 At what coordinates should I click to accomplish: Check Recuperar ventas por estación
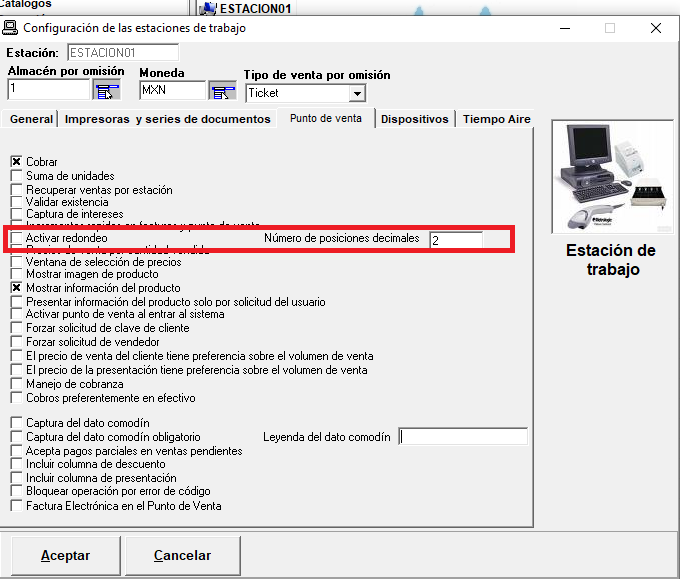click(x=16, y=190)
